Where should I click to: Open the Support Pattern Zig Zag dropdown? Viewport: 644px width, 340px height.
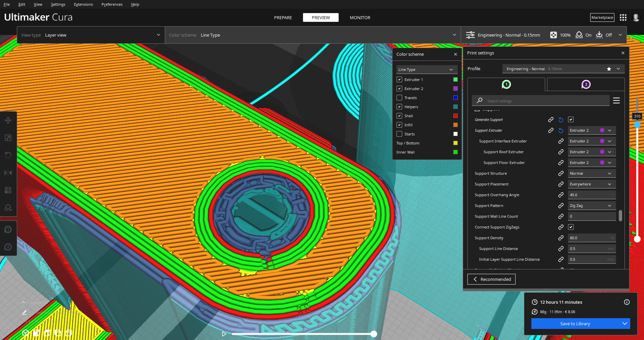592,206
